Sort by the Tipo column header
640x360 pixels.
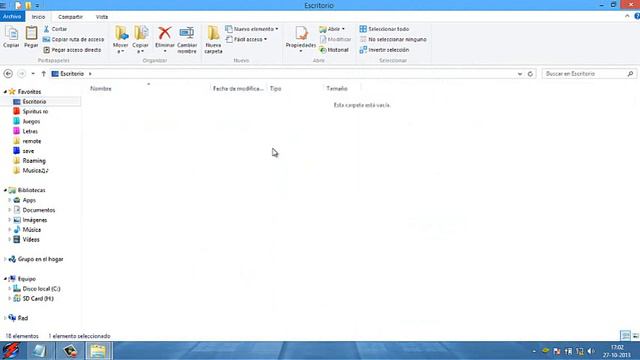(276, 89)
